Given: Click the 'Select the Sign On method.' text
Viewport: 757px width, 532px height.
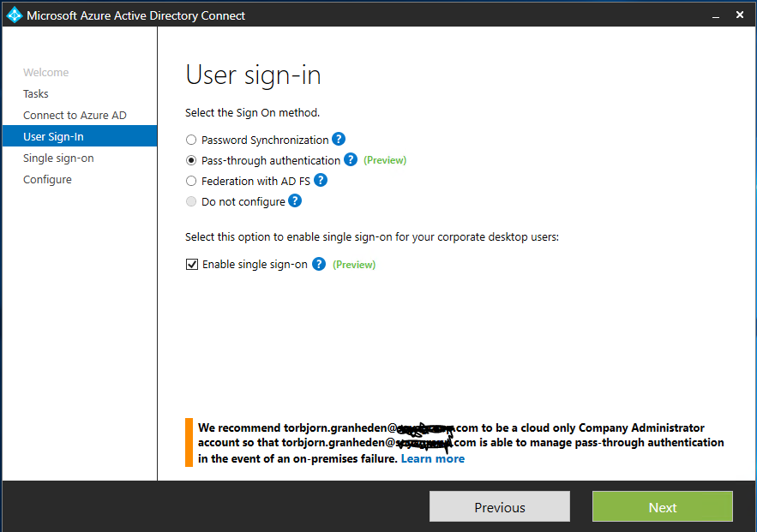Looking at the screenshot, I should pos(253,112).
